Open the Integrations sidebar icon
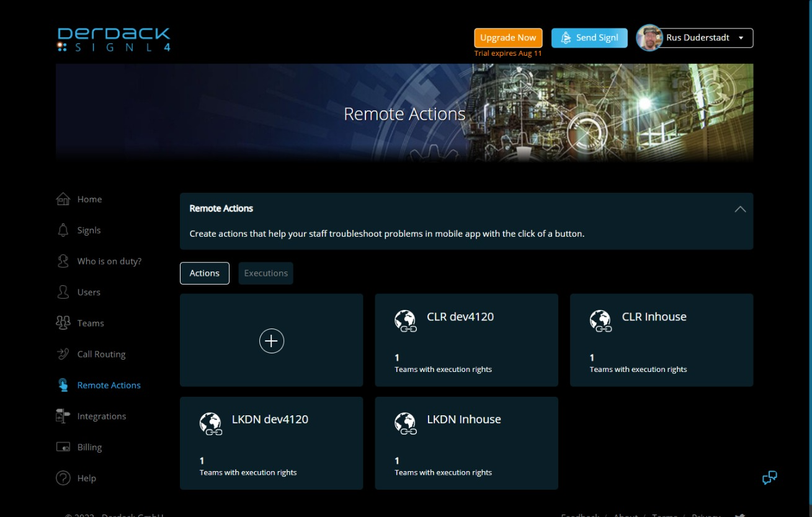812x517 pixels. click(x=63, y=416)
